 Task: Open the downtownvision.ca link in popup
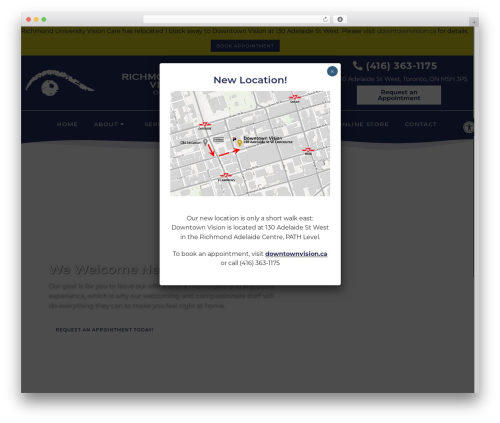[296, 254]
